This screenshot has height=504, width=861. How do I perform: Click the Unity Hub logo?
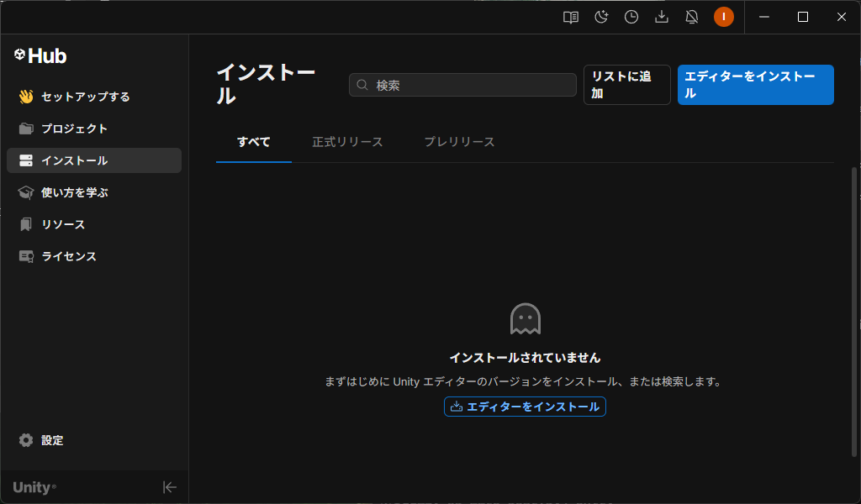pos(40,56)
